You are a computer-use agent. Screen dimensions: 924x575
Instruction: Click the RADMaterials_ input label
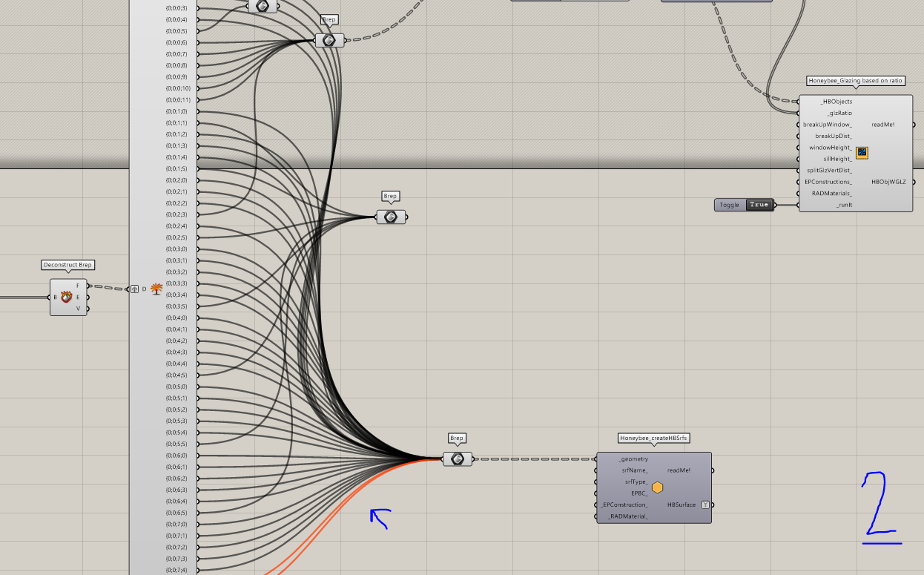click(x=832, y=193)
